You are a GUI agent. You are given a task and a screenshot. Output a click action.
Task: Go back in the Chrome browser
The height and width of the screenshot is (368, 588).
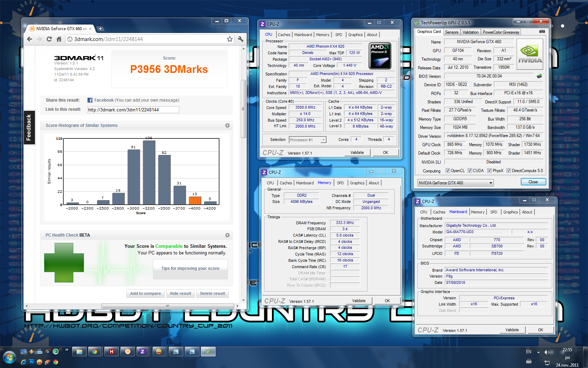click(x=30, y=39)
